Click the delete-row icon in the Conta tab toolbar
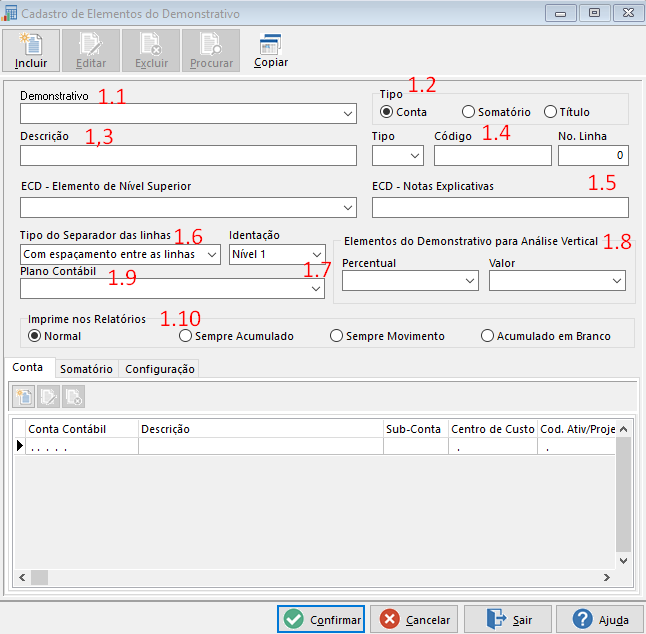The width and height of the screenshot is (646, 634). [x=73, y=397]
